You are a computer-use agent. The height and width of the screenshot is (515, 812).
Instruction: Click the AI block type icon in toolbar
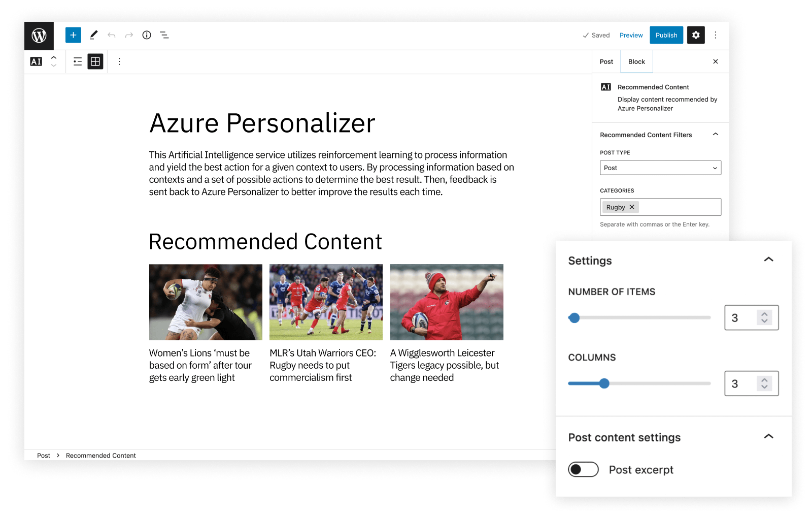(36, 61)
